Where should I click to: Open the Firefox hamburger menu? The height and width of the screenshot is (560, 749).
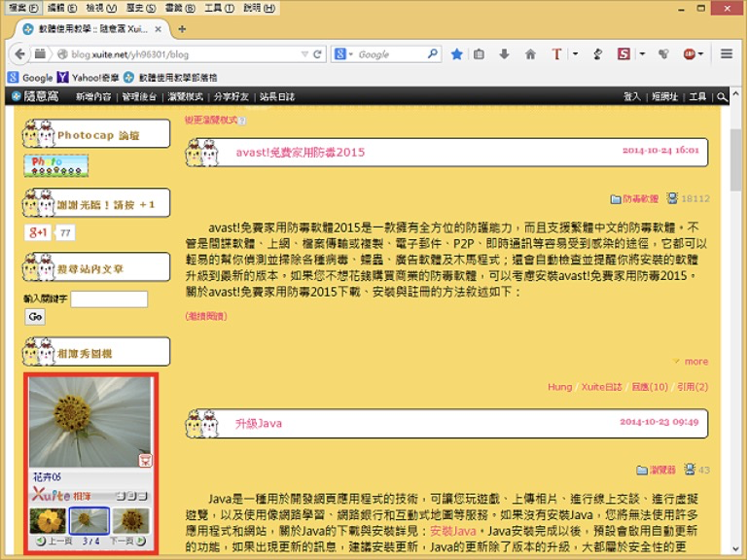point(727,53)
